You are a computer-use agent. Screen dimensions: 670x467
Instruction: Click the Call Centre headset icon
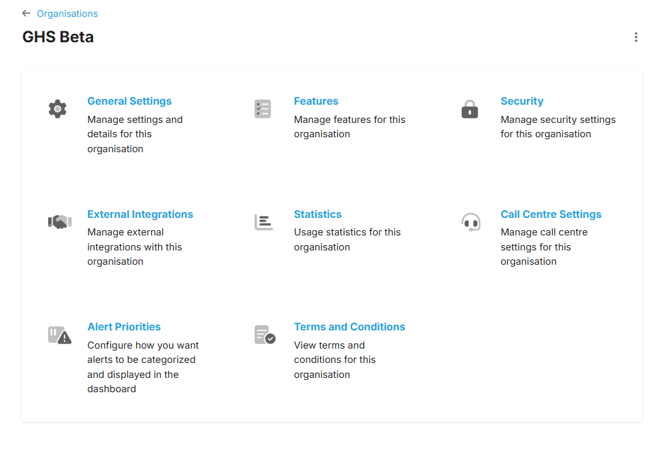[470, 222]
